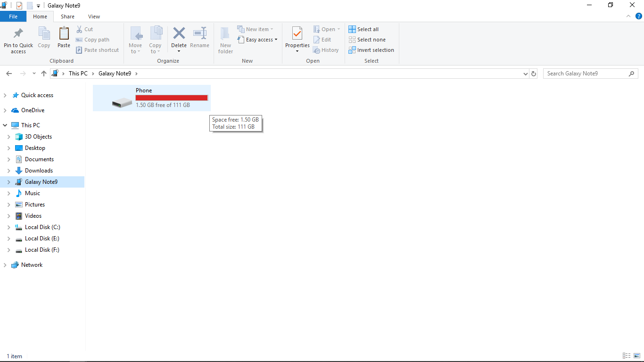Open the Recent locations dropdown arrow
Viewport: 644px width, 362px height.
pyautogui.click(x=34, y=74)
